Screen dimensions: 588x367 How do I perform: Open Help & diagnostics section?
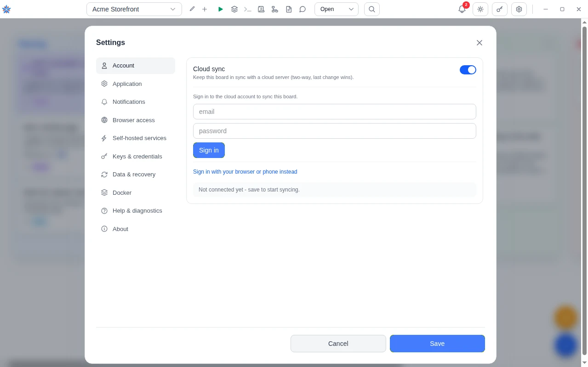tap(136, 211)
